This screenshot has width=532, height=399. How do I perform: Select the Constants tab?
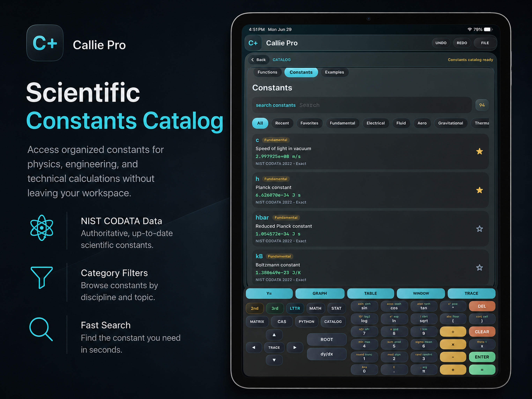pyautogui.click(x=301, y=72)
